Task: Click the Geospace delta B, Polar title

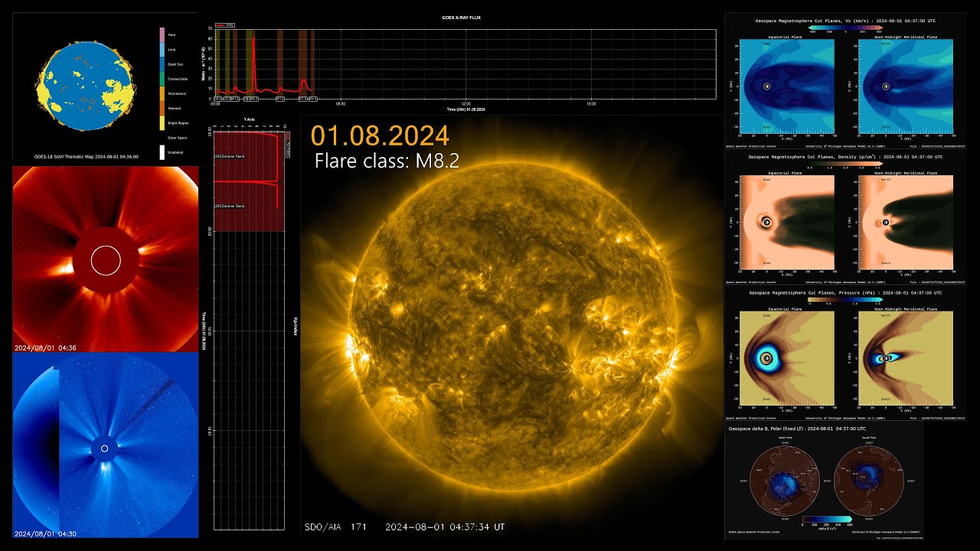Action: tap(797, 429)
